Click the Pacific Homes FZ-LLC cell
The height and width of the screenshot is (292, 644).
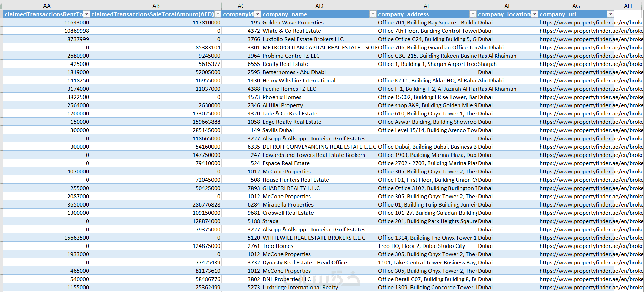point(319,89)
